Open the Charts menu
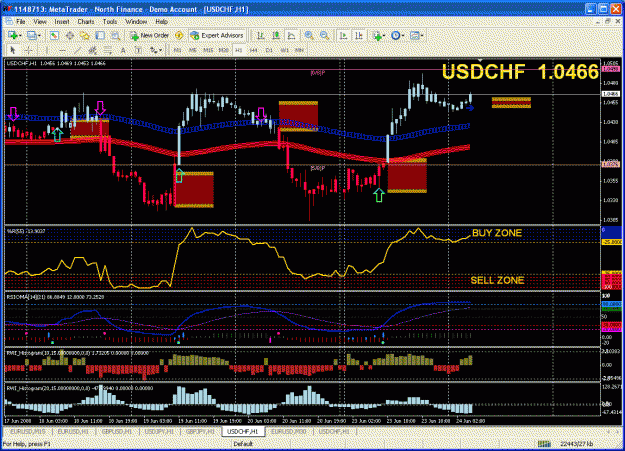The width and height of the screenshot is (625, 451). pyautogui.click(x=86, y=22)
